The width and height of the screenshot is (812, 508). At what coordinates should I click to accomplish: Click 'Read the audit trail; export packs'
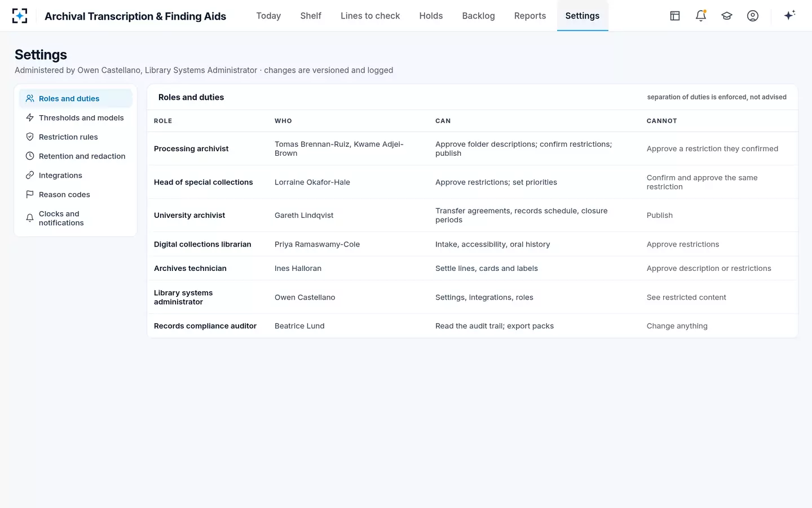495,326
